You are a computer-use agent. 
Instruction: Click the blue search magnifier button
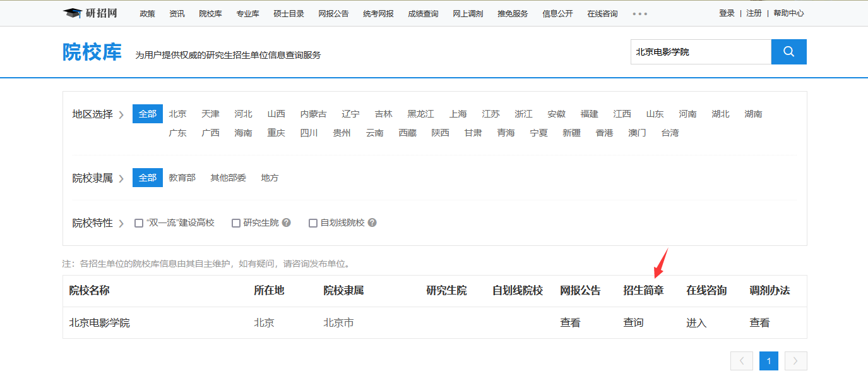tap(788, 52)
